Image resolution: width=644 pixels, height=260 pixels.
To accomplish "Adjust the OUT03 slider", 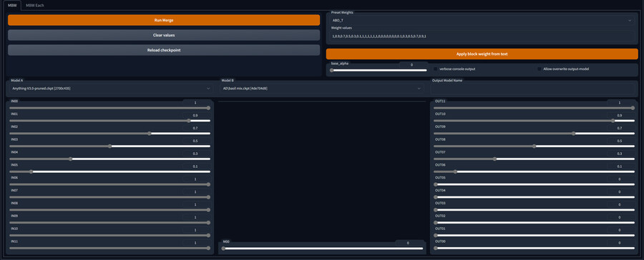I will pyautogui.click(x=535, y=209).
